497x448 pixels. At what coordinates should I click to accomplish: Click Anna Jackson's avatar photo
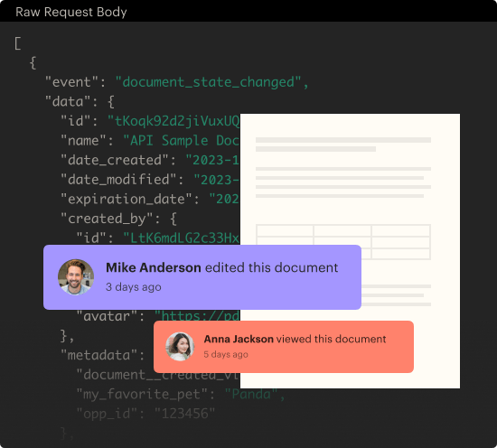[x=180, y=347]
